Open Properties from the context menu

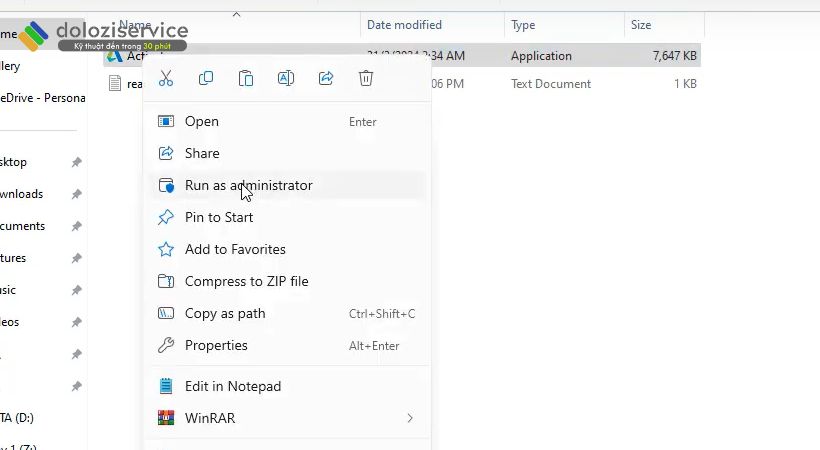point(287,345)
